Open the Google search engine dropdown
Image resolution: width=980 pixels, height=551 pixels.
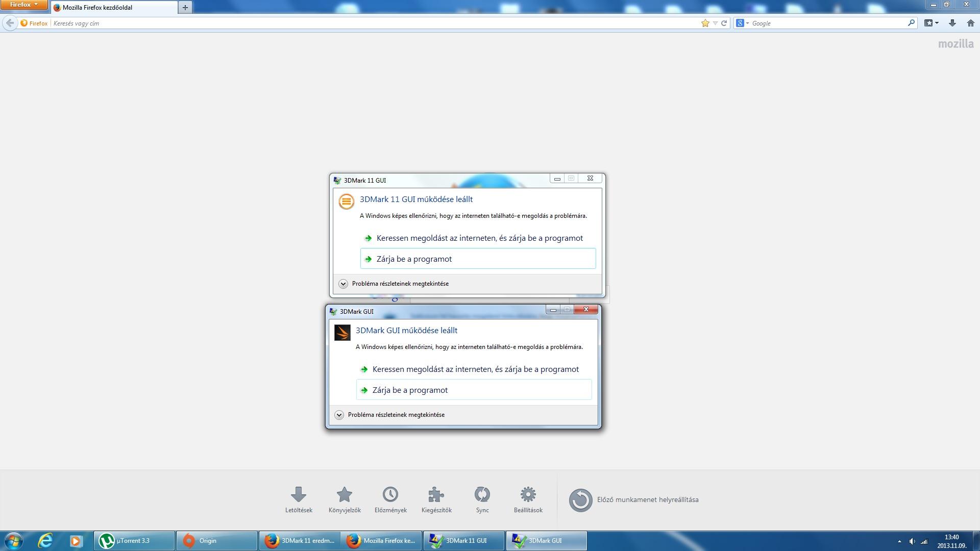(x=742, y=23)
